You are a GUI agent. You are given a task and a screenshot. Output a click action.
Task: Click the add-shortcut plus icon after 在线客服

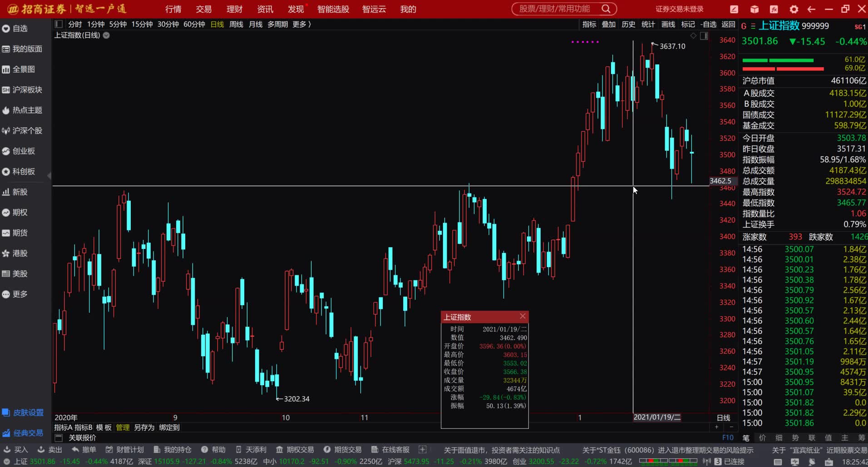click(x=422, y=449)
